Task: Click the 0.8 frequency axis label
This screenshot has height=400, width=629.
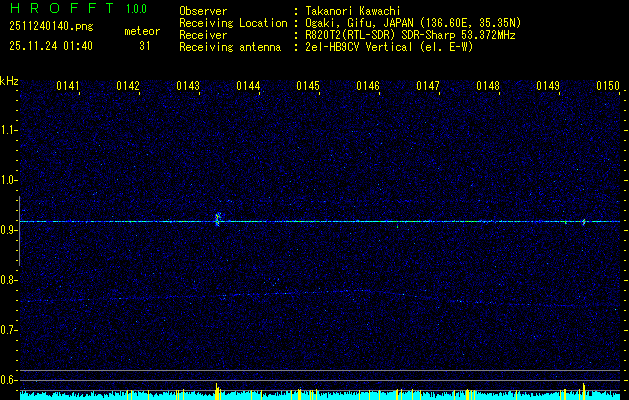Action: coord(8,280)
